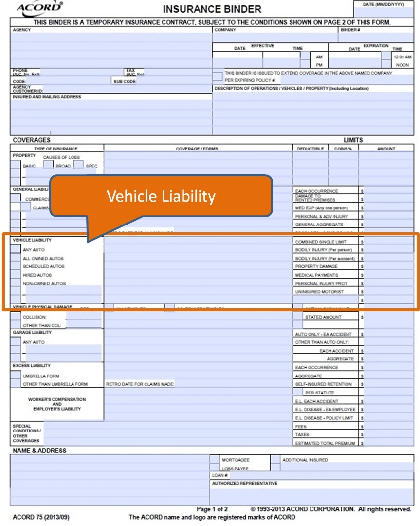Check the NON-OWNED AUTOS box

pyautogui.click(x=16, y=283)
